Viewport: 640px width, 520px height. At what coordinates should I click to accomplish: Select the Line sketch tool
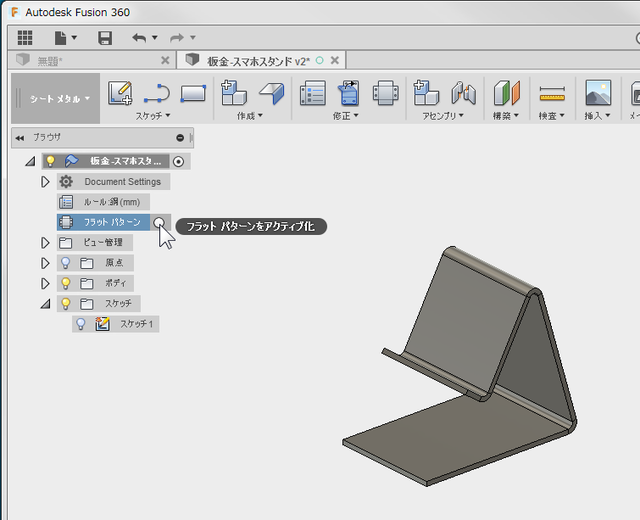point(157,93)
